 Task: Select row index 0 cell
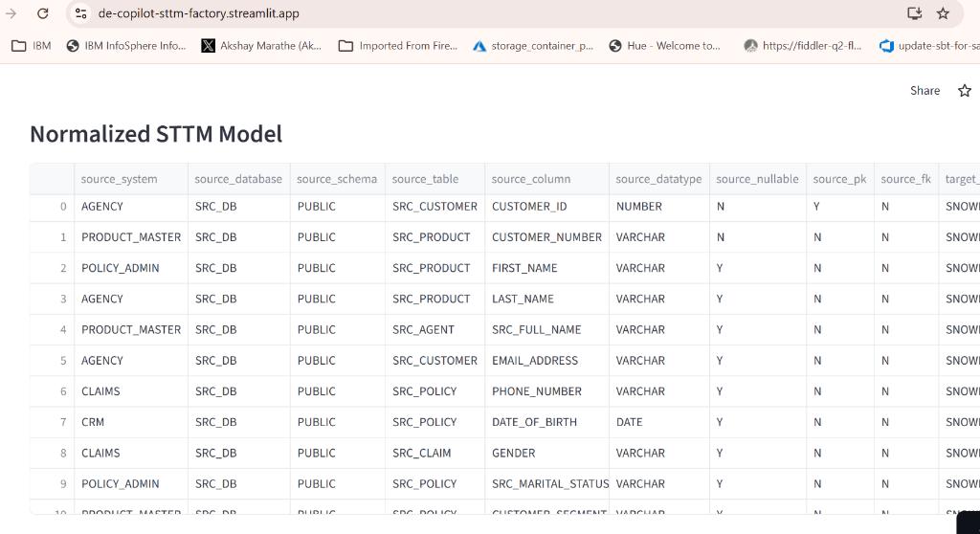pyautogui.click(x=52, y=207)
